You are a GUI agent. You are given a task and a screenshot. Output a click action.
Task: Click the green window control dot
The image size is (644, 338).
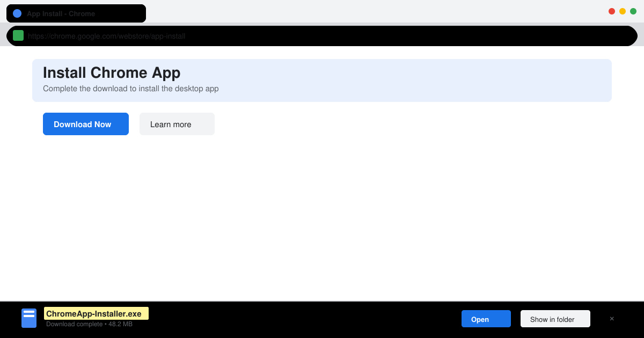click(x=633, y=11)
